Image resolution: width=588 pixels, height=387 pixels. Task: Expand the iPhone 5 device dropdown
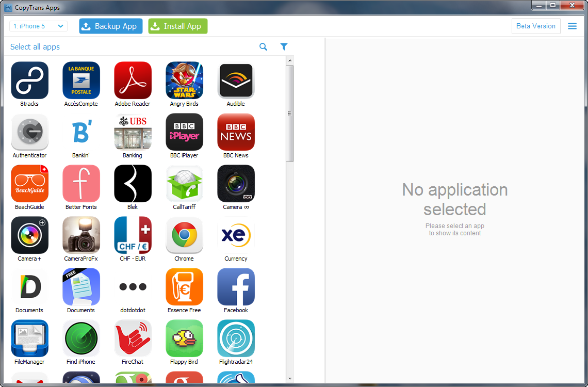pyautogui.click(x=38, y=26)
